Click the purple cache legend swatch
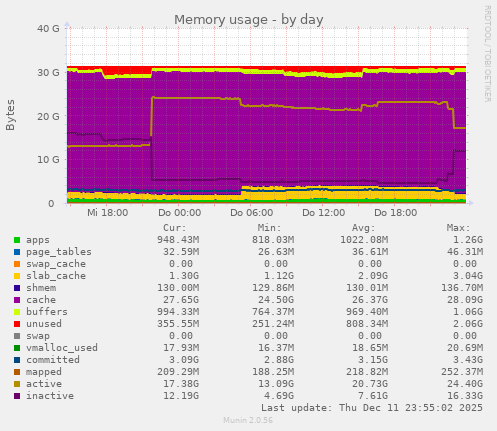 point(17,300)
